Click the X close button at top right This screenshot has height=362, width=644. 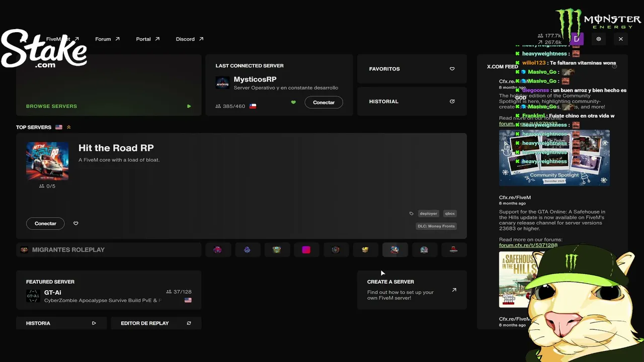[x=621, y=39]
